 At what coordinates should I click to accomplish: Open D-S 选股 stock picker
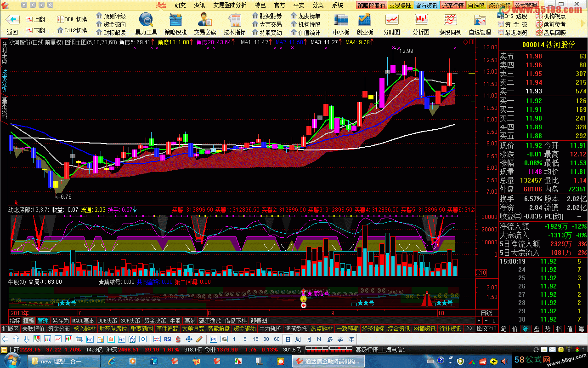point(512,16)
